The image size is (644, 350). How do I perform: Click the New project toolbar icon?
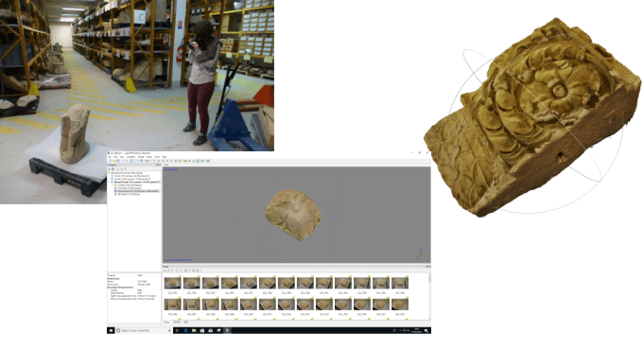tap(110, 161)
